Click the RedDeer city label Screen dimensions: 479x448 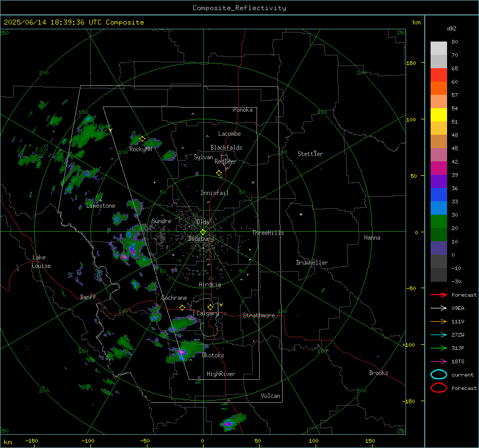tap(226, 161)
